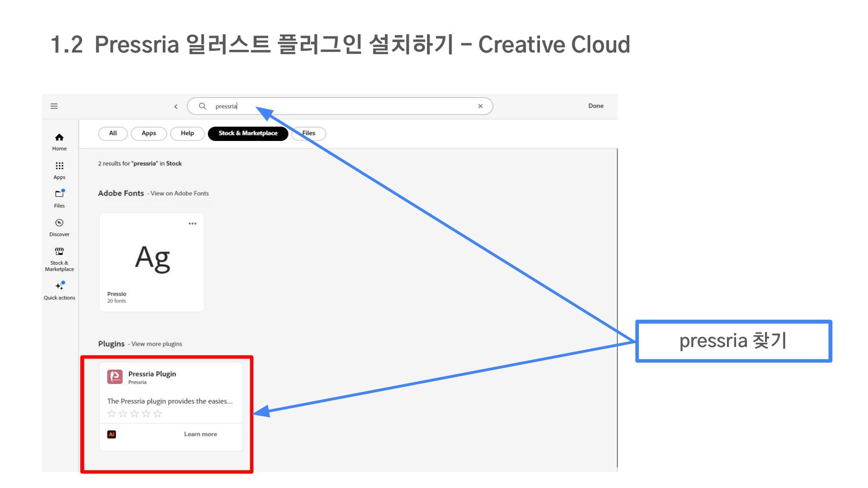Go back with the left chevron
Screen dimensions: 868x488
pos(176,106)
